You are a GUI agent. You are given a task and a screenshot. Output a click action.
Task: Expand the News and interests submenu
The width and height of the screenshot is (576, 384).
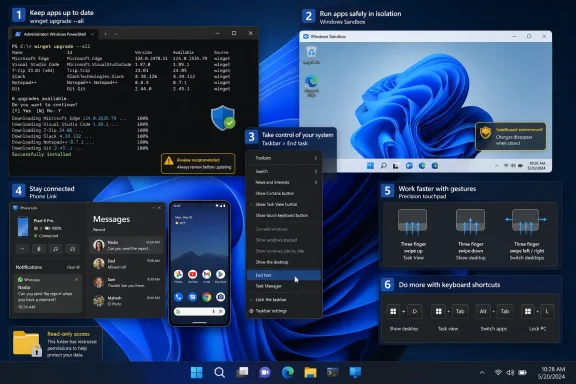284,182
